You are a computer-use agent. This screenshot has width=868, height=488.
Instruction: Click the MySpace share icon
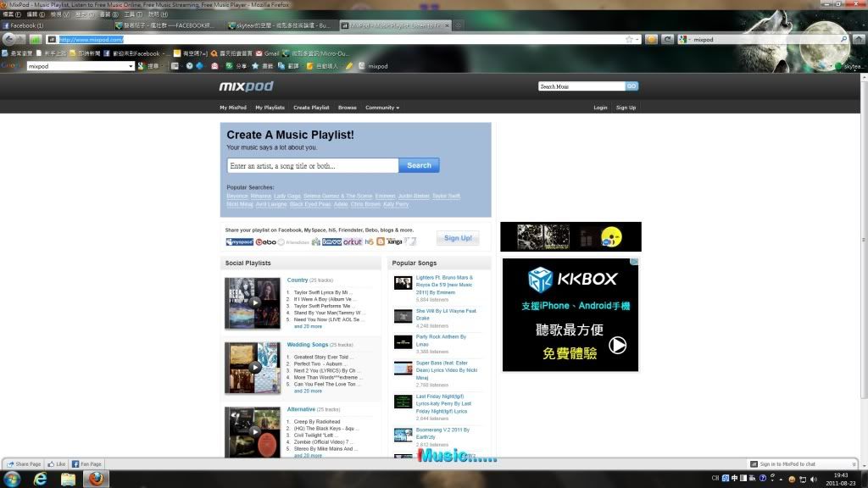(x=240, y=241)
